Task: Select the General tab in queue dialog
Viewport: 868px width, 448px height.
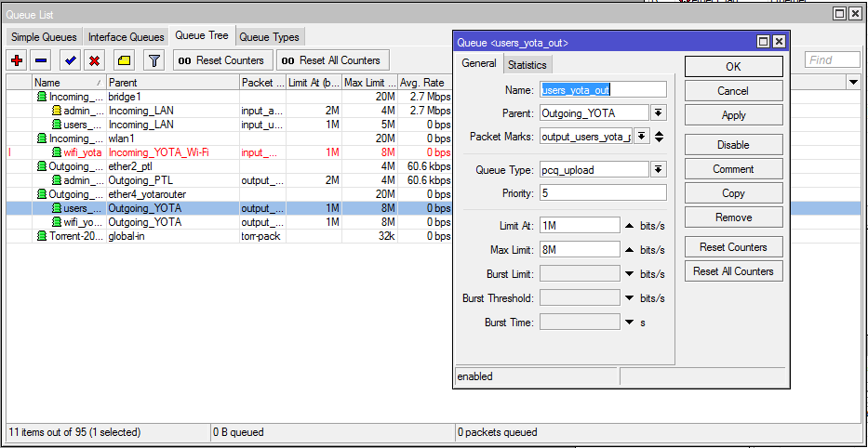Action: [x=479, y=63]
